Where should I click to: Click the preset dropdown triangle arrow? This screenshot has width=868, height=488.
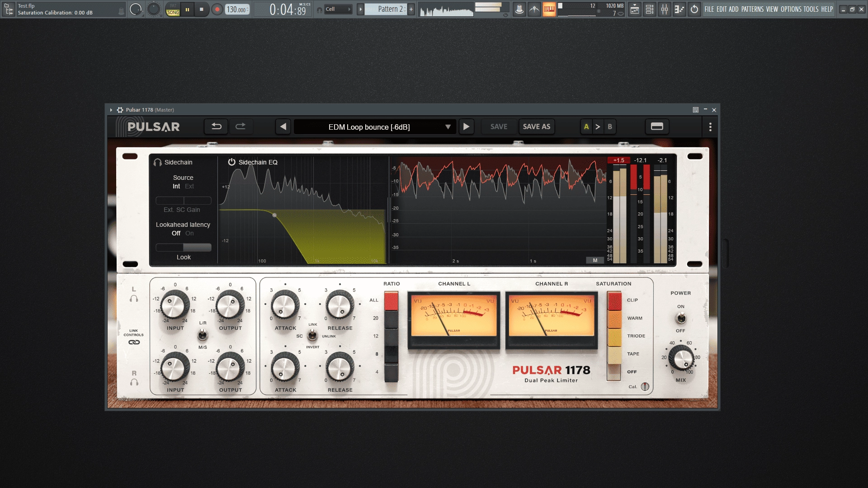pyautogui.click(x=448, y=127)
